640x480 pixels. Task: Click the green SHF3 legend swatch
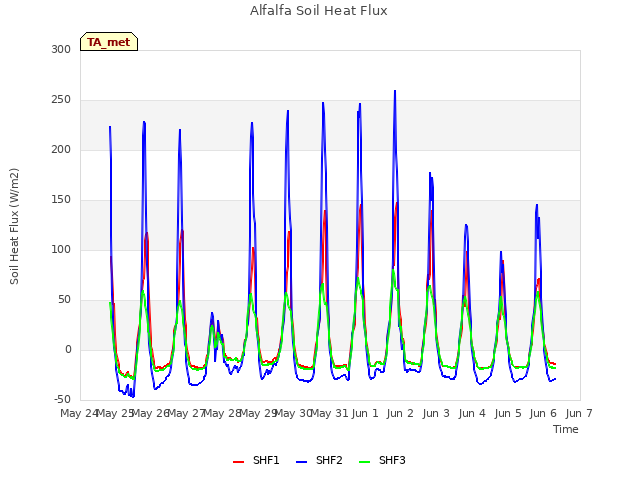pos(364,462)
